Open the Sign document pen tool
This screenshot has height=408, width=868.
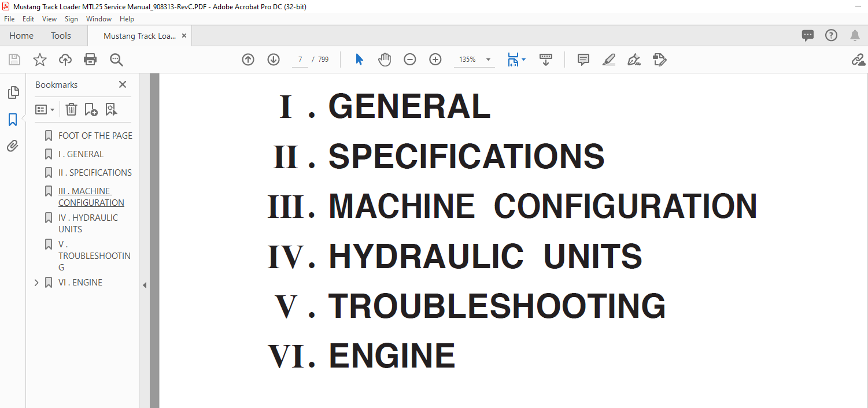coord(634,60)
